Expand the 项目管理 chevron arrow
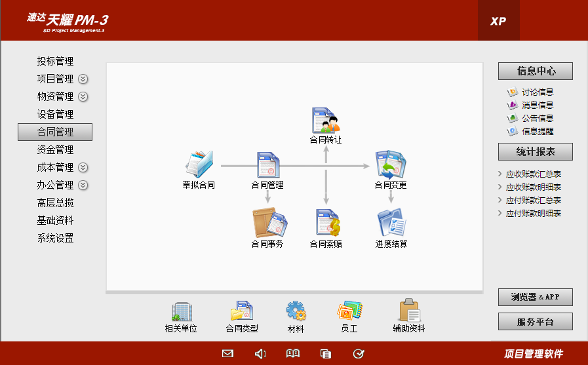Screen dimensions: 588x365 (83, 79)
